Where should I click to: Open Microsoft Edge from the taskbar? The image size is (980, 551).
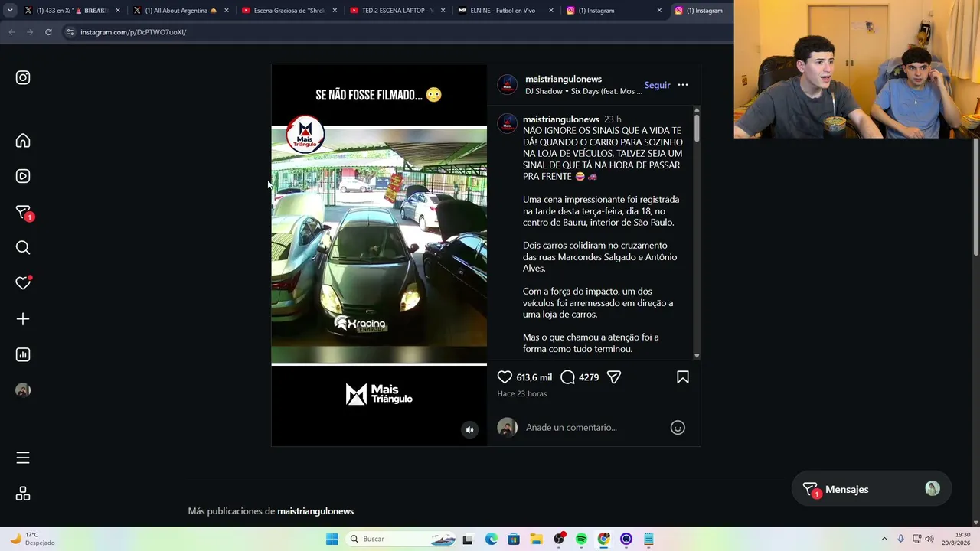(491, 539)
